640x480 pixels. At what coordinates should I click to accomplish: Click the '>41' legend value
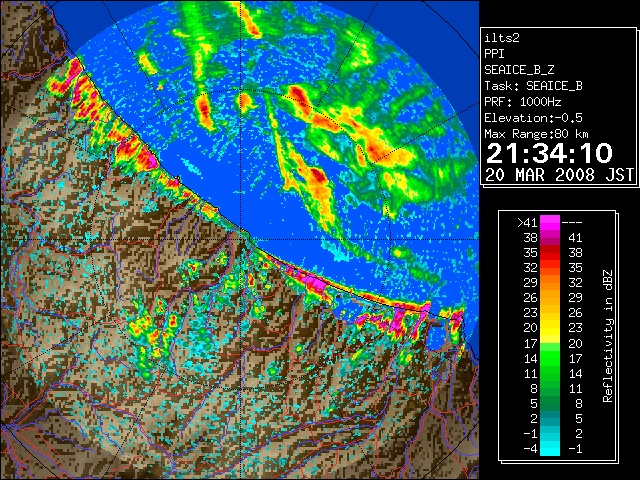527,223
